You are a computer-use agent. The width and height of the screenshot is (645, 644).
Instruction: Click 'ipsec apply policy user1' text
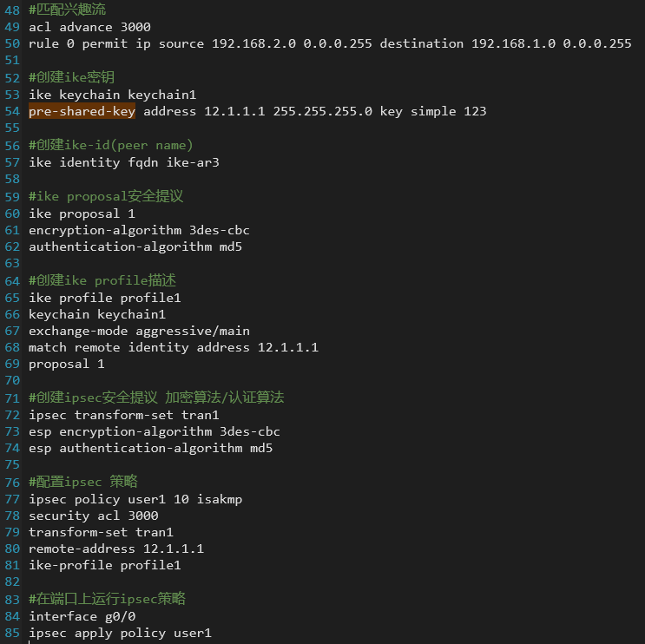(x=120, y=633)
